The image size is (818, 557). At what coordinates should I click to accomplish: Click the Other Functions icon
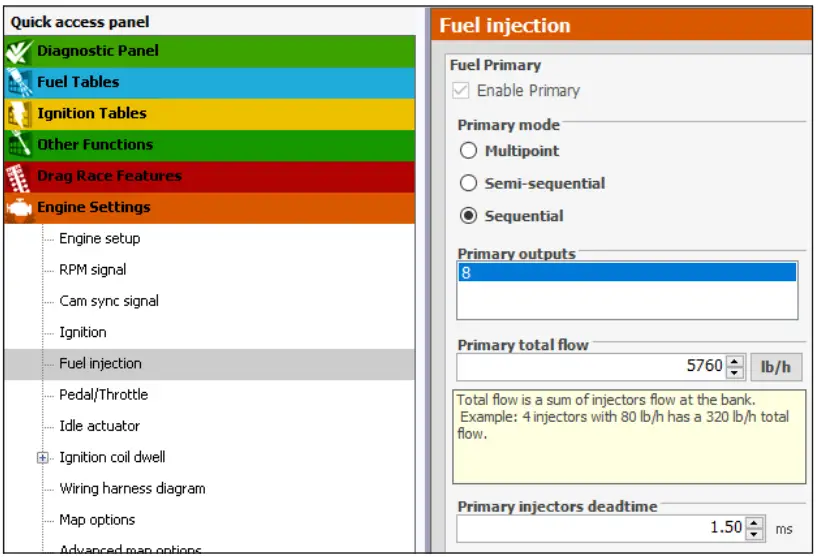[x=19, y=145]
